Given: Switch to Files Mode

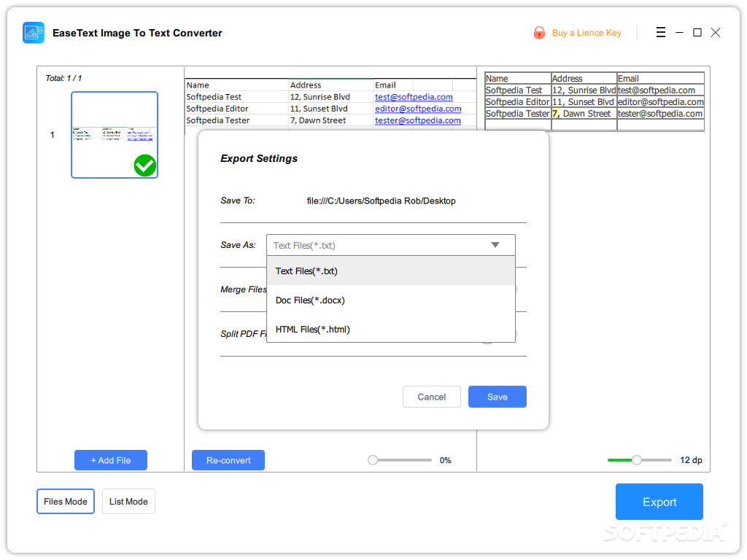Looking at the screenshot, I should (x=66, y=502).
